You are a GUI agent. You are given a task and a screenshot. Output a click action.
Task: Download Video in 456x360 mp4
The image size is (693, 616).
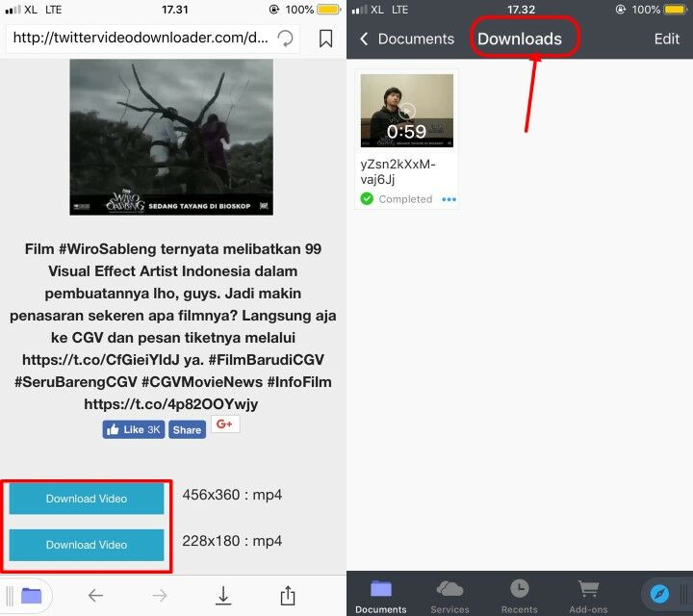[x=87, y=499]
